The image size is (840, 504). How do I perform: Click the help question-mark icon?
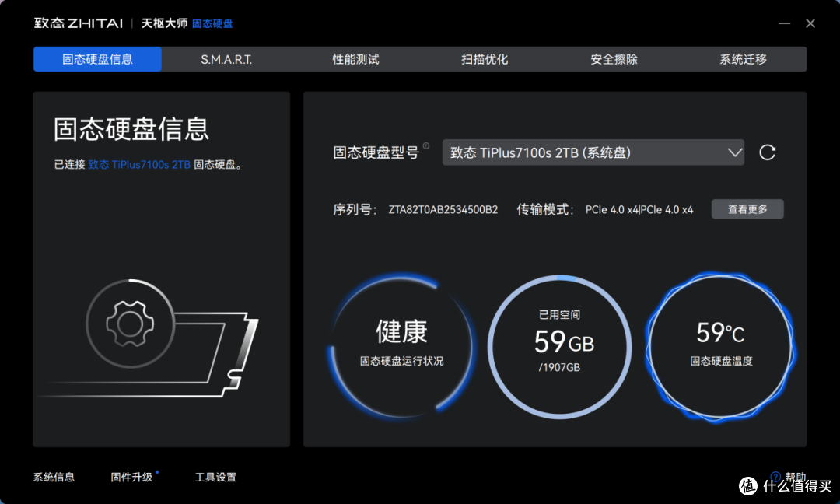pos(775,477)
